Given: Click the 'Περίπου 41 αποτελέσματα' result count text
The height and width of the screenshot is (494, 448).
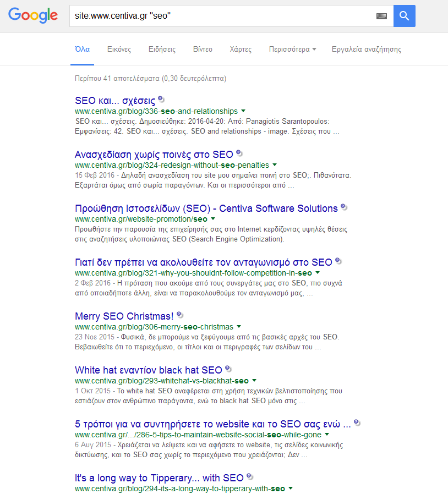Looking at the screenshot, I should (x=117, y=79).
